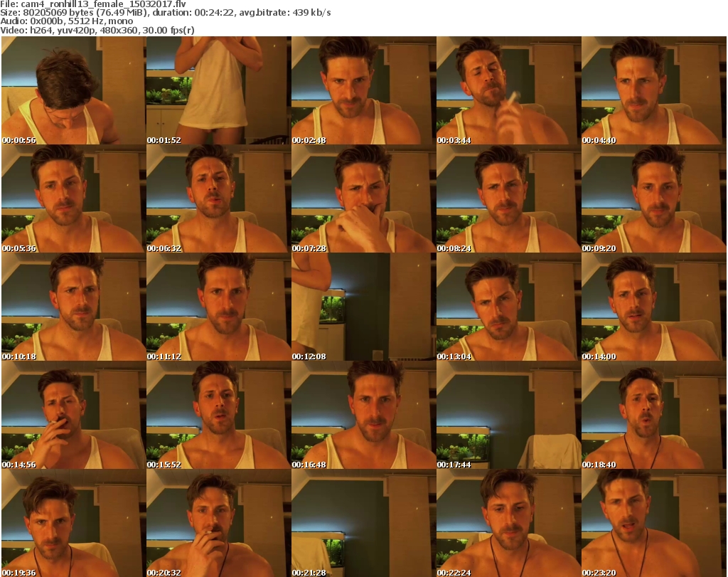The height and width of the screenshot is (577, 728).
Task: Click the File name line in the header
Action: [93, 4]
